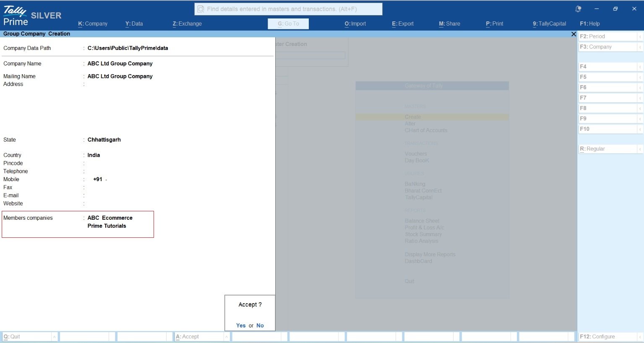Click the F2: Period side button
This screenshot has height=343, width=644.
pos(607,36)
